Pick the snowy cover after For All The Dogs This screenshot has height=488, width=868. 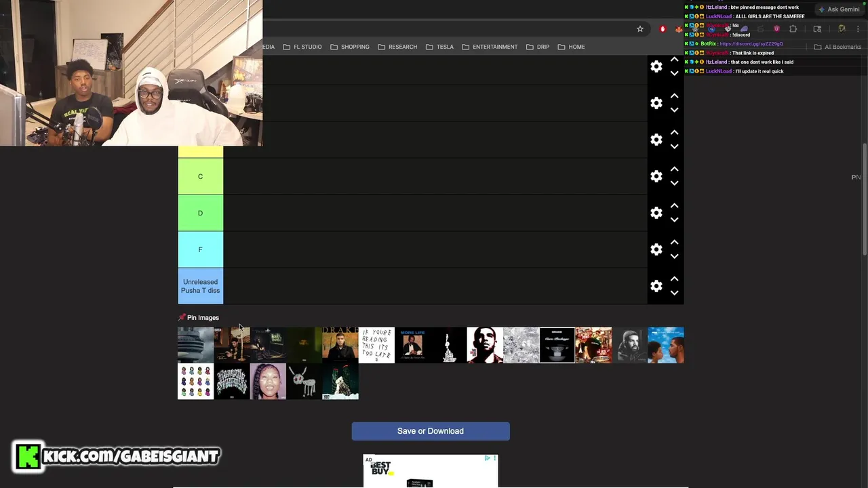pos(340,382)
